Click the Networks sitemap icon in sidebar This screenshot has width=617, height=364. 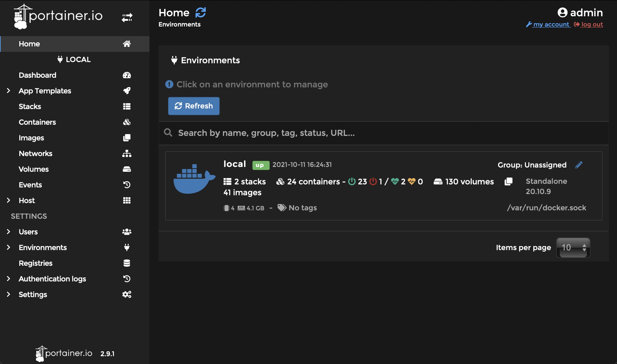pyautogui.click(x=127, y=153)
